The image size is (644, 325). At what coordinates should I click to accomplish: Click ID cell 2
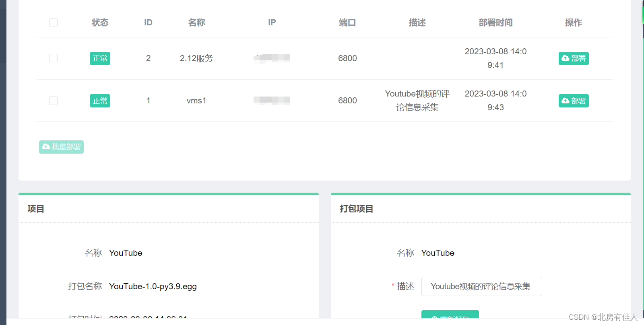148,58
